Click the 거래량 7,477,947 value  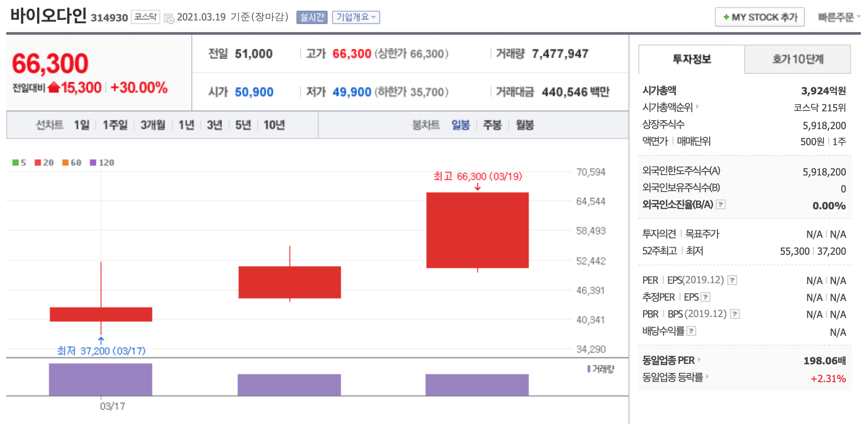[x=560, y=54]
